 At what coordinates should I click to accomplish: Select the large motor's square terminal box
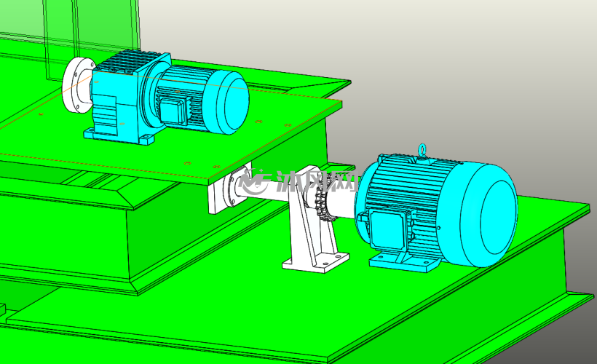coord(388,229)
